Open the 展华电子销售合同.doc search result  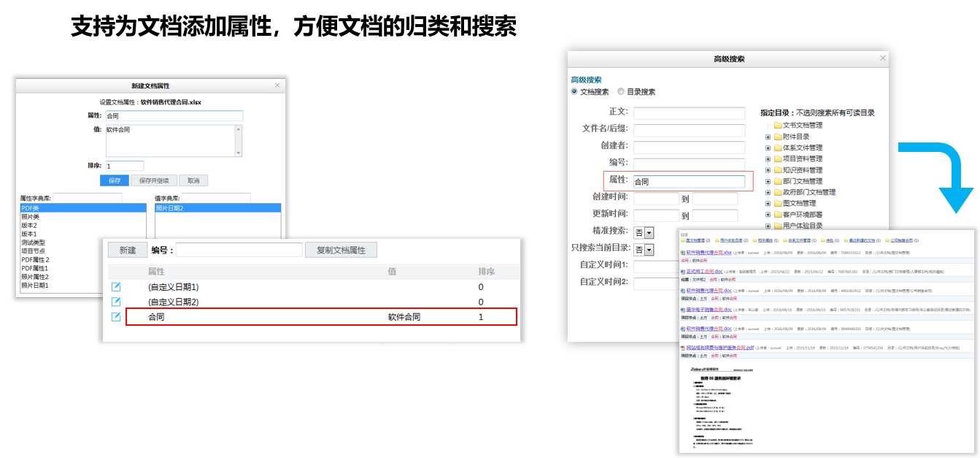(709, 310)
